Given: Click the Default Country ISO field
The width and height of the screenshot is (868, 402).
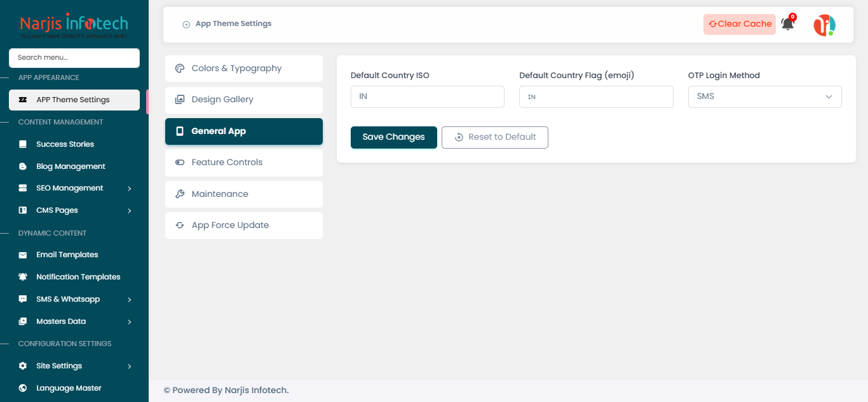Looking at the screenshot, I should (x=428, y=97).
